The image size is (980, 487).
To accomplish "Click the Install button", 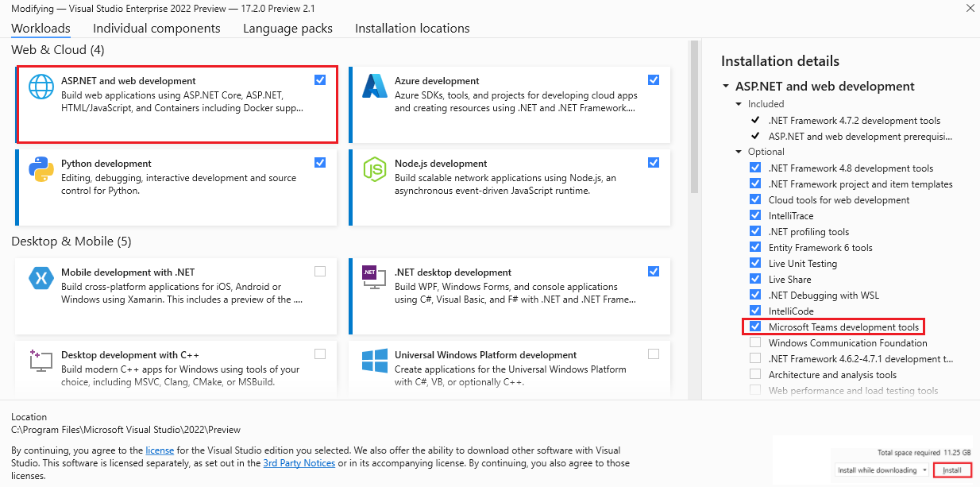I will pyautogui.click(x=952, y=470).
